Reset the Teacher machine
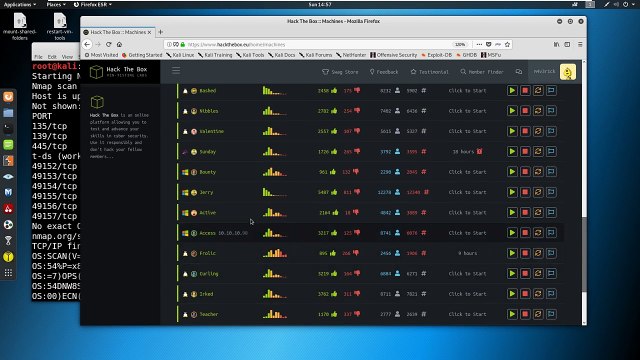This screenshot has width=640, height=360. 538,314
